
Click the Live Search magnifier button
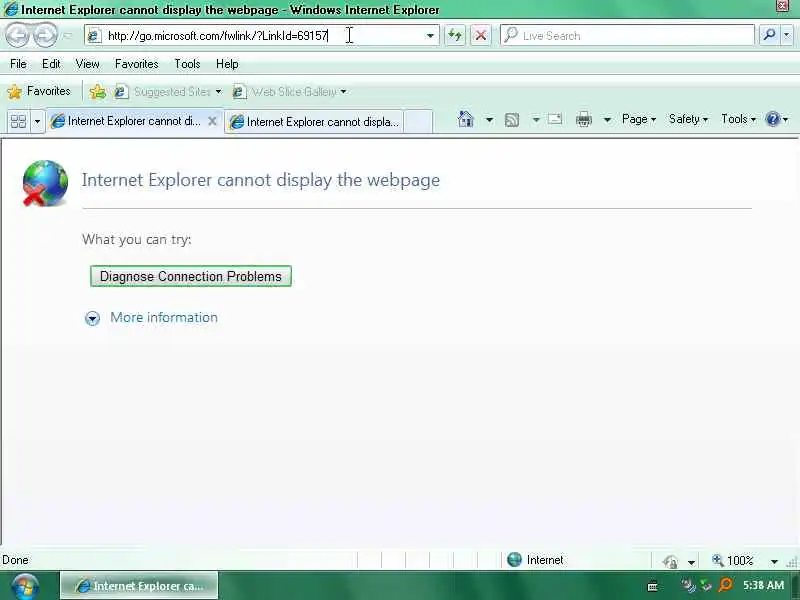pos(769,35)
